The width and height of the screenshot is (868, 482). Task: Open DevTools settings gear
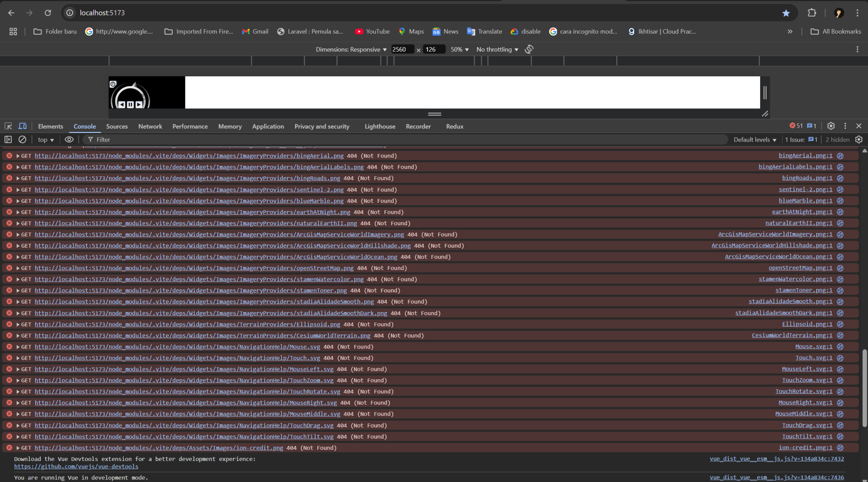[831, 126]
